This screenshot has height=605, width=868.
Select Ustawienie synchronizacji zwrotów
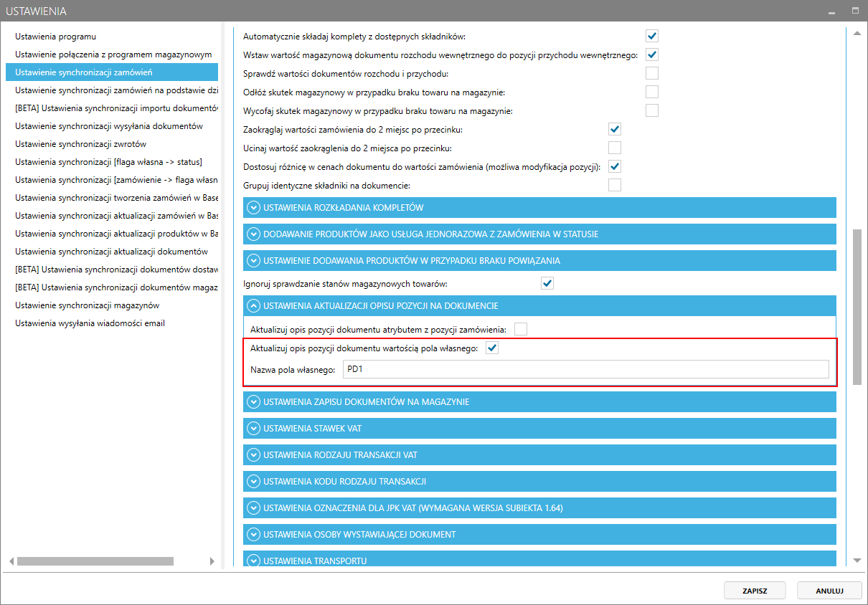click(x=80, y=144)
